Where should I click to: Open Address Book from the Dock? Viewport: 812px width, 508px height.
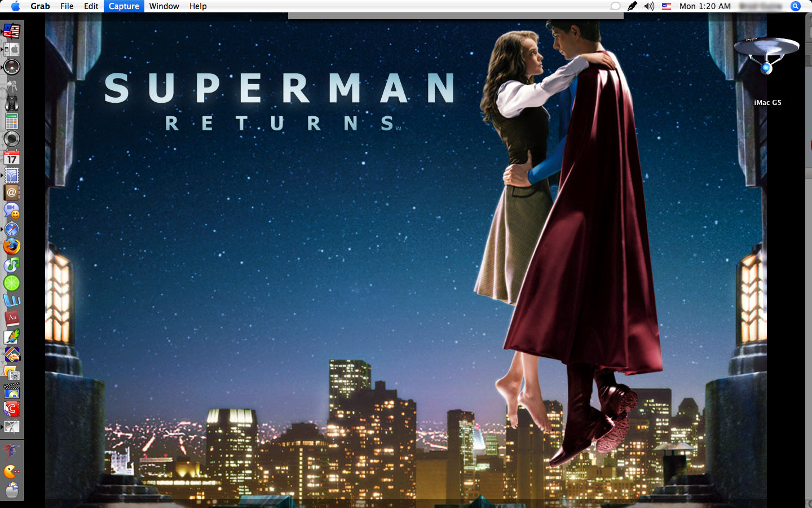pos(12,193)
